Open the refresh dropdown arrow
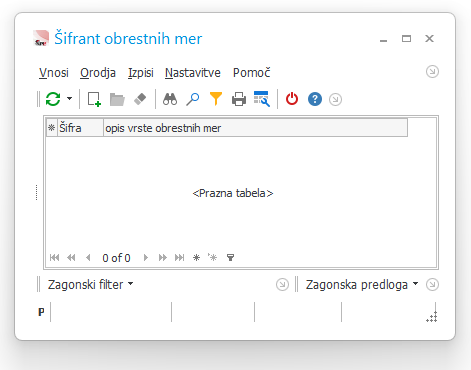 click(69, 99)
